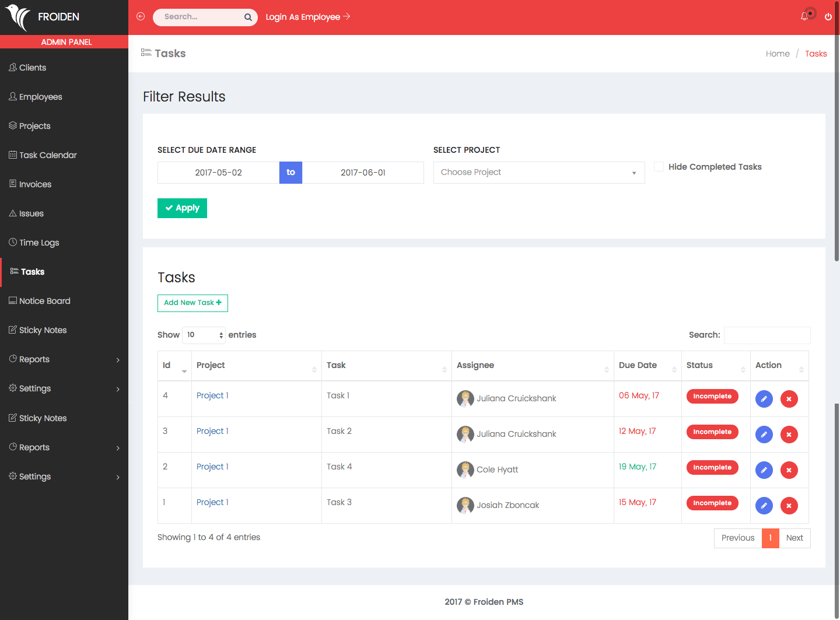Enable Hide Completed Tasks checkbox

[x=659, y=167]
